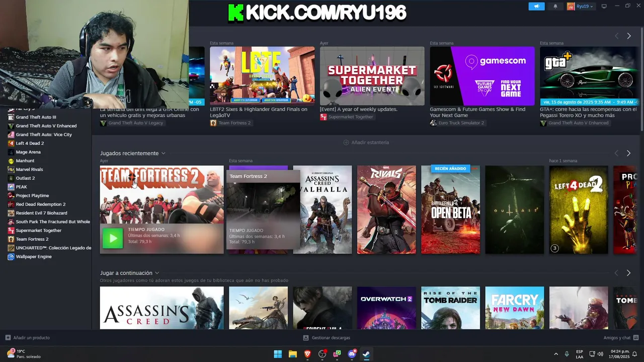This screenshot has width=644, height=362.
Task: Click the Añadir estantería button
Action: (366, 142)
